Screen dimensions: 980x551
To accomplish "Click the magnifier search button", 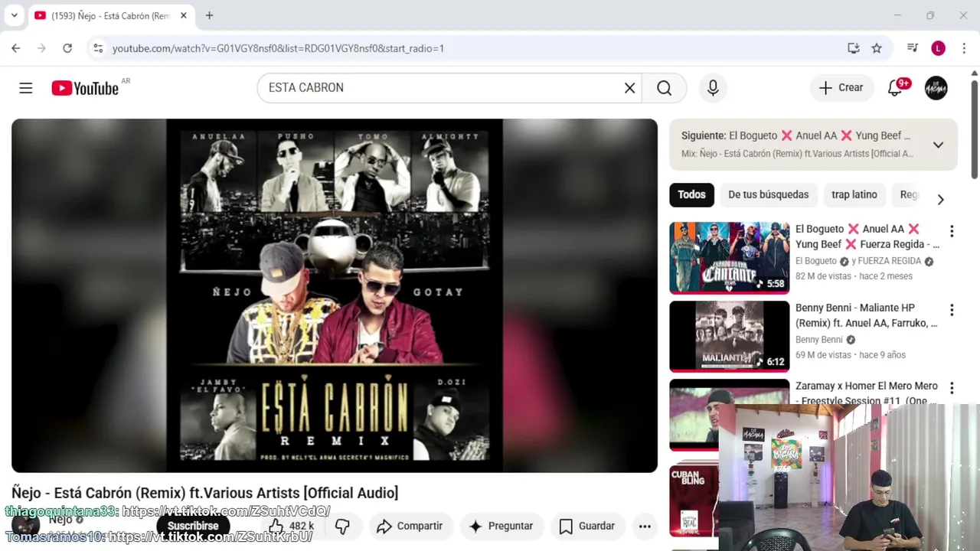I will click(x=664, y=88).
